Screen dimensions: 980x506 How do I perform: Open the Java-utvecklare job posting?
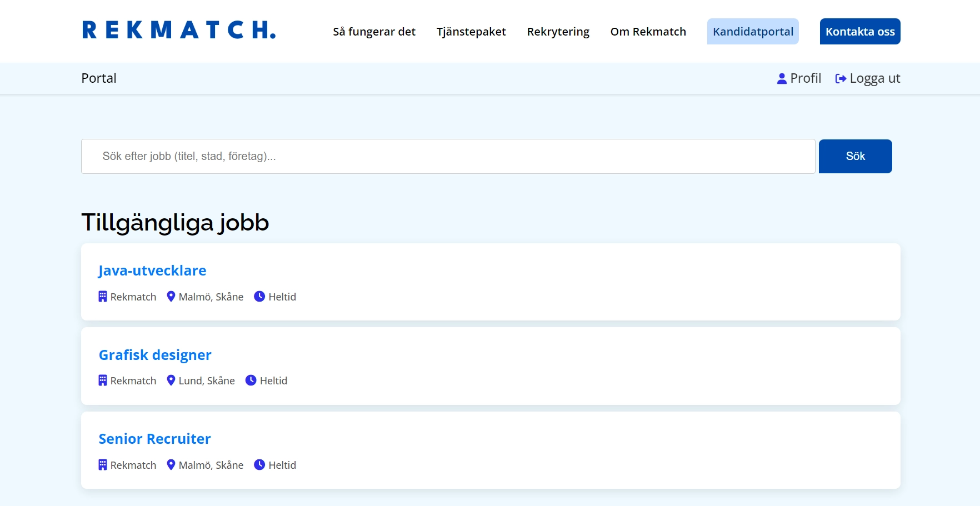pyautogui.click(x=152, y=270)
